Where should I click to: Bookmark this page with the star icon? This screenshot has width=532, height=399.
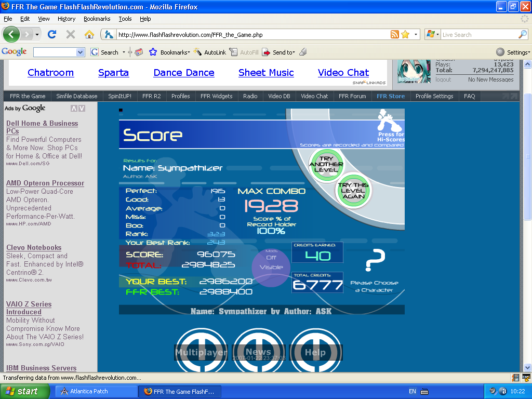[405, 35]
